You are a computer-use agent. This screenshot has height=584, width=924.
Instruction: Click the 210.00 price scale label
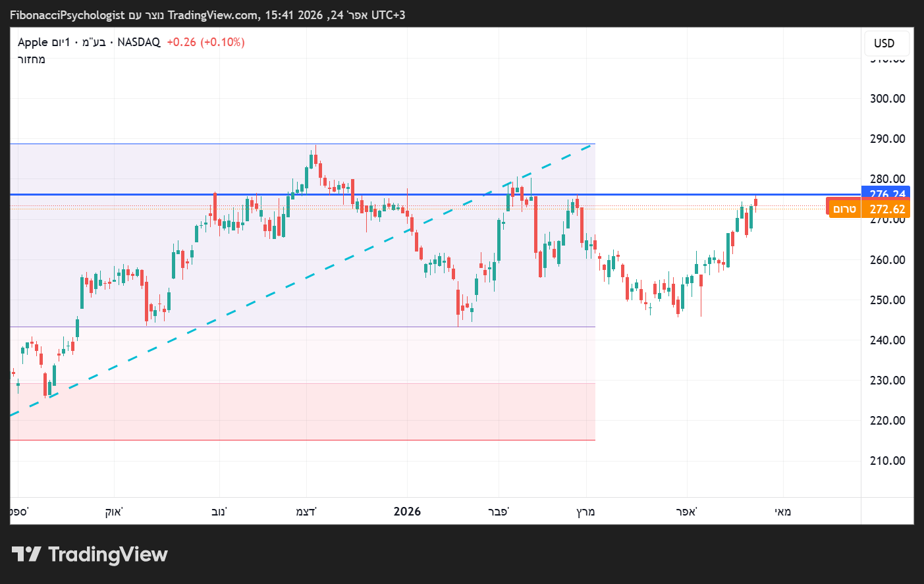coord(887,461)
